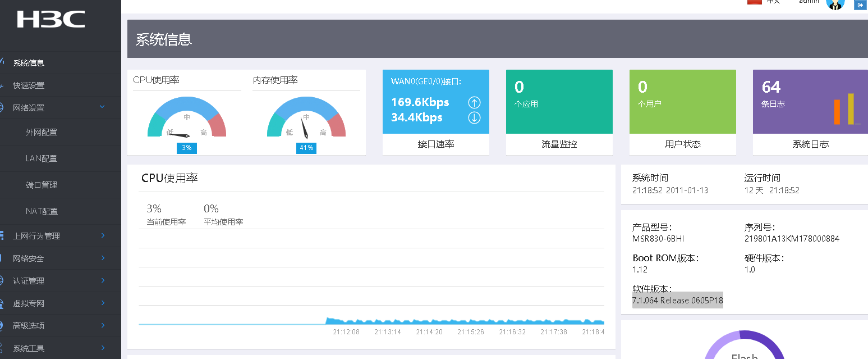
Task: Click the admin username text
Action: pyautogui.click(x=809, y=2)
